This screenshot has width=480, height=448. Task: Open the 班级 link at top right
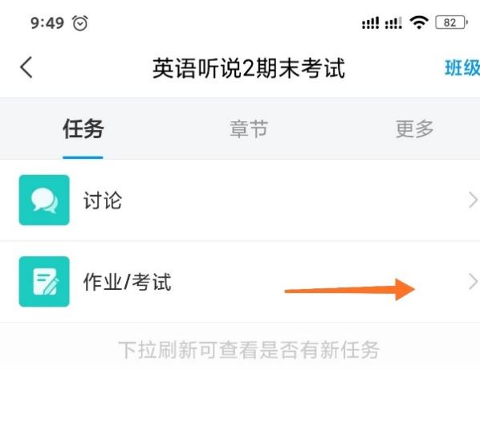(x=462, y=67)
